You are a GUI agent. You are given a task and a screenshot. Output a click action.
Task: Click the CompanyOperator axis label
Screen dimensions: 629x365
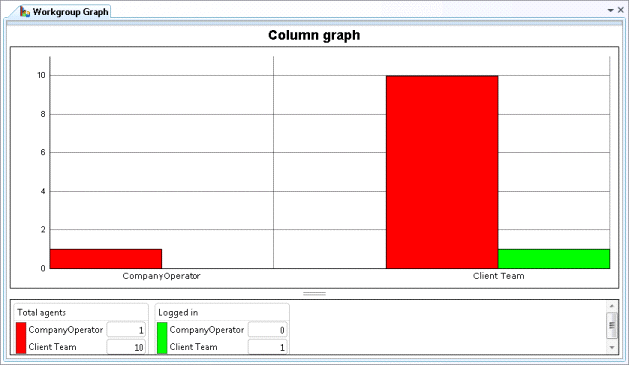(161, 276)
